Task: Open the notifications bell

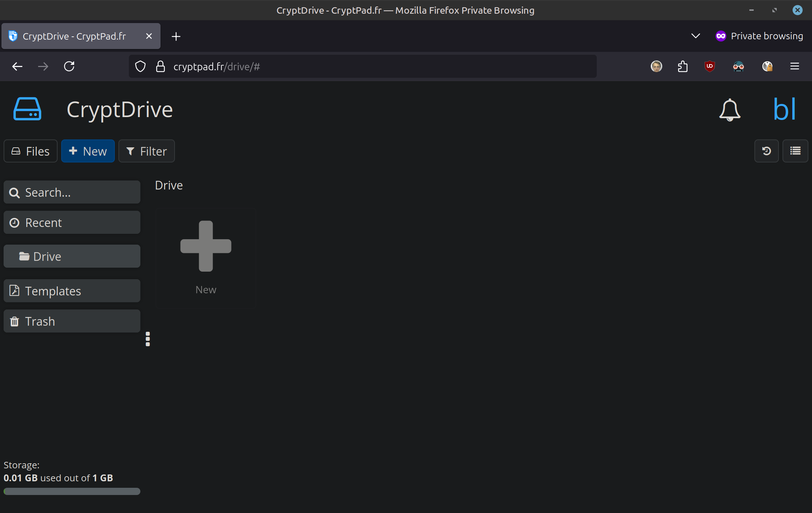Action: [x=730, y=110]
